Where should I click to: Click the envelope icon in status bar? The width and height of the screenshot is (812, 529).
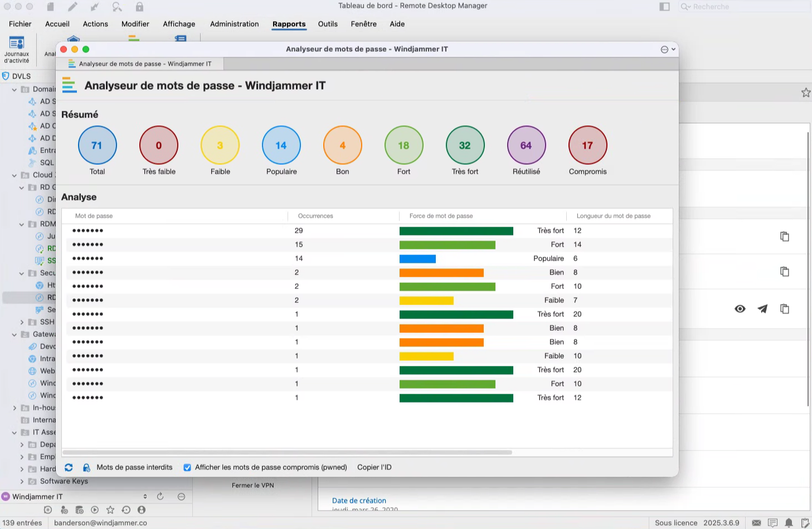tap(756, 523)
